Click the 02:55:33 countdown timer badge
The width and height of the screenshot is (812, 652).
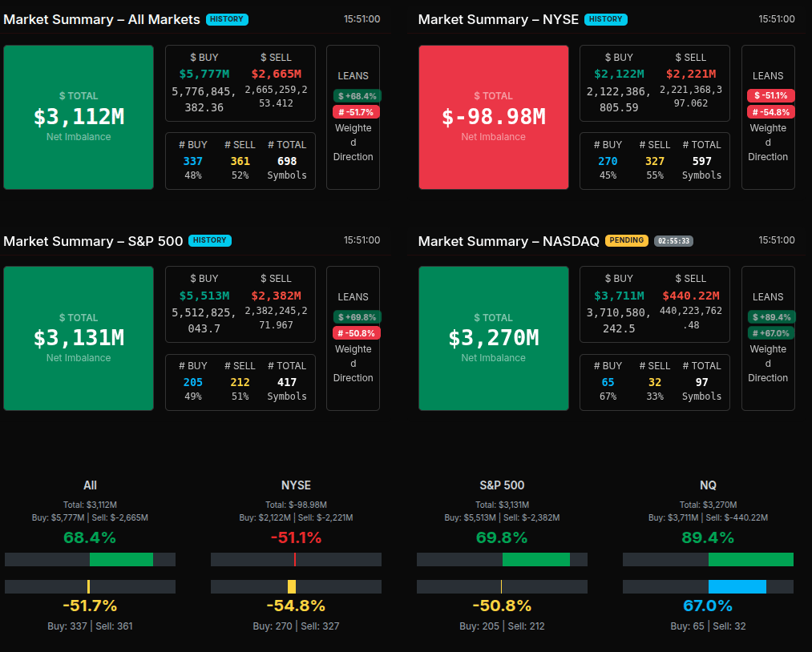pos(673,240)
